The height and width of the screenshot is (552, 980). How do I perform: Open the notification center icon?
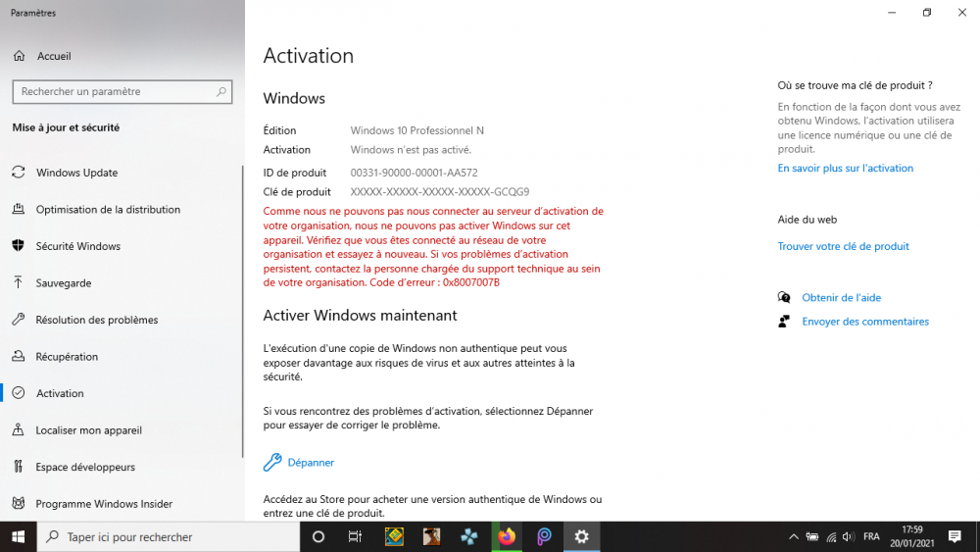pyautogui.click(x=955, y=537)
